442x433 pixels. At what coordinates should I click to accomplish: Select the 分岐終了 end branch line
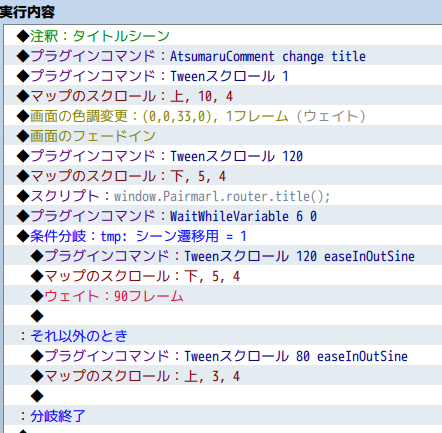pos(223,416)
